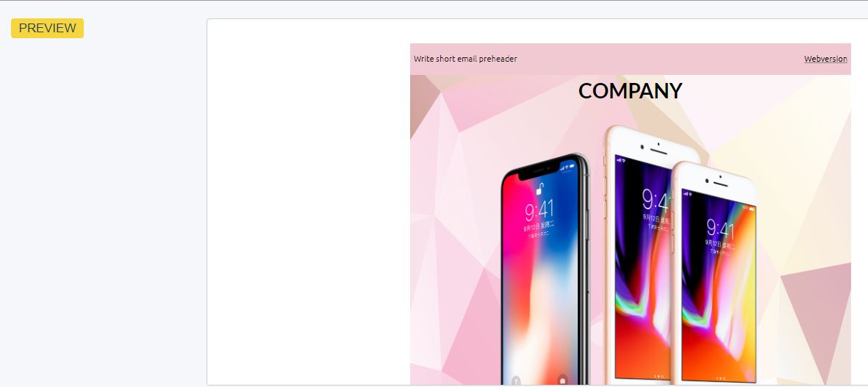Viewport: 868px width, 387px height.
Task: Click the 9:41 clock on the middle gold iPhone
Action: (x=656, y=200)
